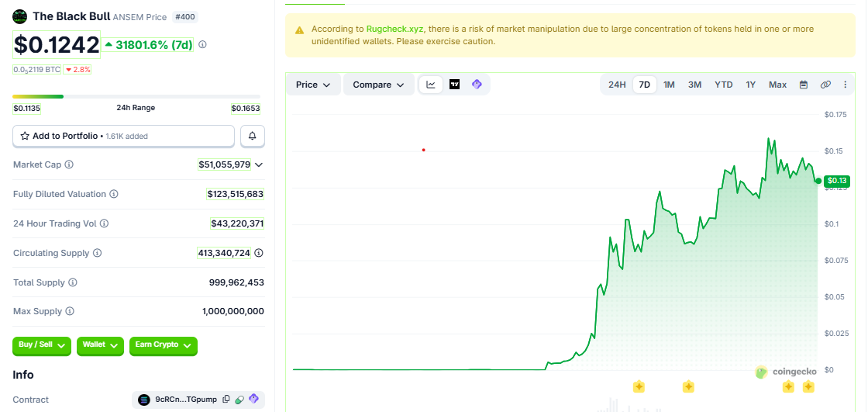Select the 3M chart range
Screen dimensions: 868x412
694,85
